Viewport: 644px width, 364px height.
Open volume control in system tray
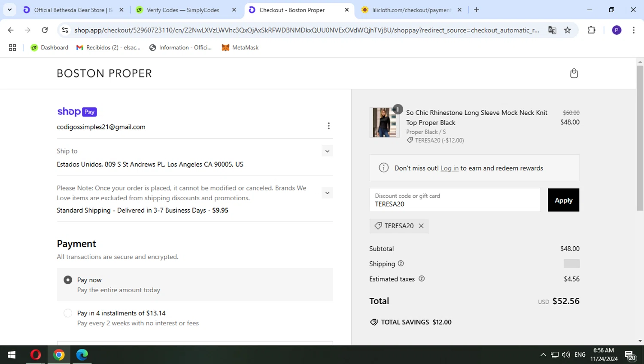566,355
